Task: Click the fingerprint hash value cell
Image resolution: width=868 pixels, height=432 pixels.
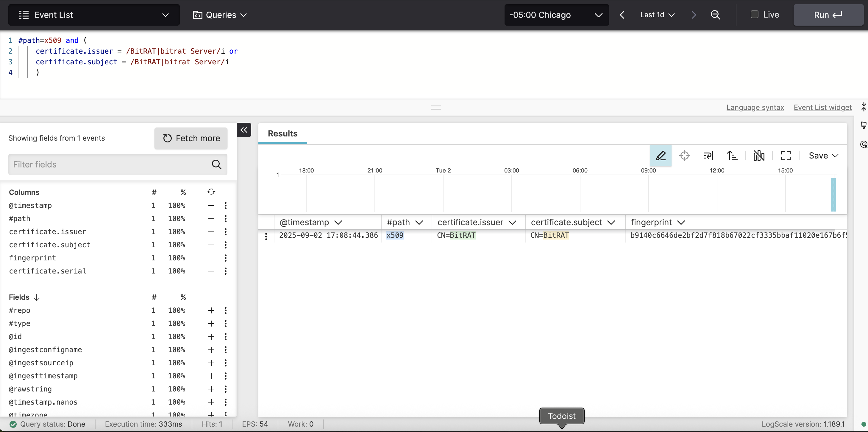Action: coord(738,235)
